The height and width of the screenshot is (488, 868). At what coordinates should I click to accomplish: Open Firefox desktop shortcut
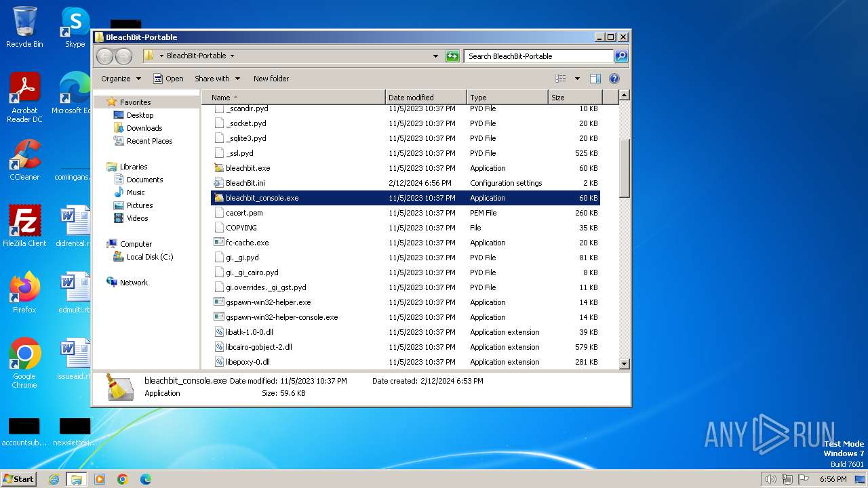[24, 293]
